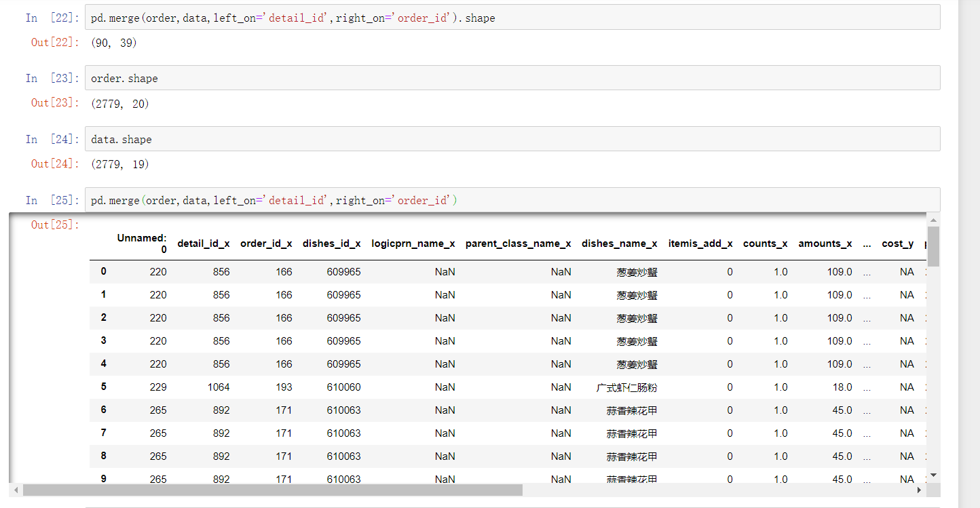Image resolution: width=980 pixels, height=508 pixels.
Task: Click the row index 2 label
Action: [104, 317]
